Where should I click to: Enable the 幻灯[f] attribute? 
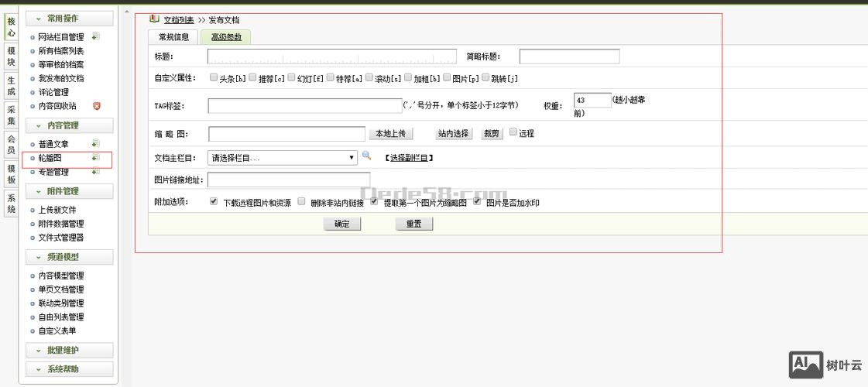pos(291,77)
